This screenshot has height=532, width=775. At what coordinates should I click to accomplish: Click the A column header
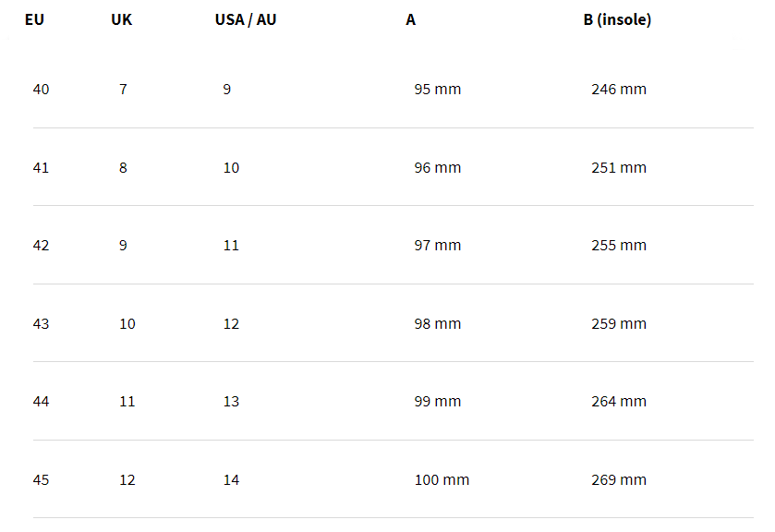click(411, 19)
